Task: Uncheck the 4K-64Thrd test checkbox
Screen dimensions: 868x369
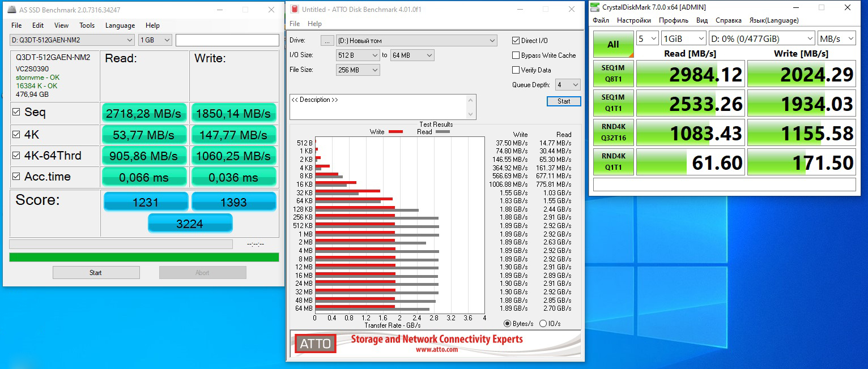Action: tap(16, 156)
